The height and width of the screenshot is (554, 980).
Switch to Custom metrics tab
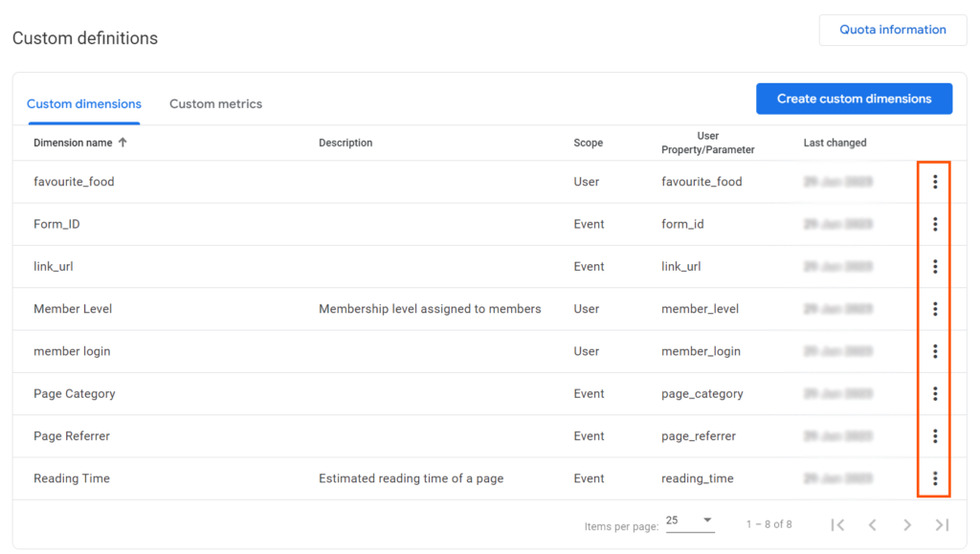pyautogui.click(x=215, y=103)
